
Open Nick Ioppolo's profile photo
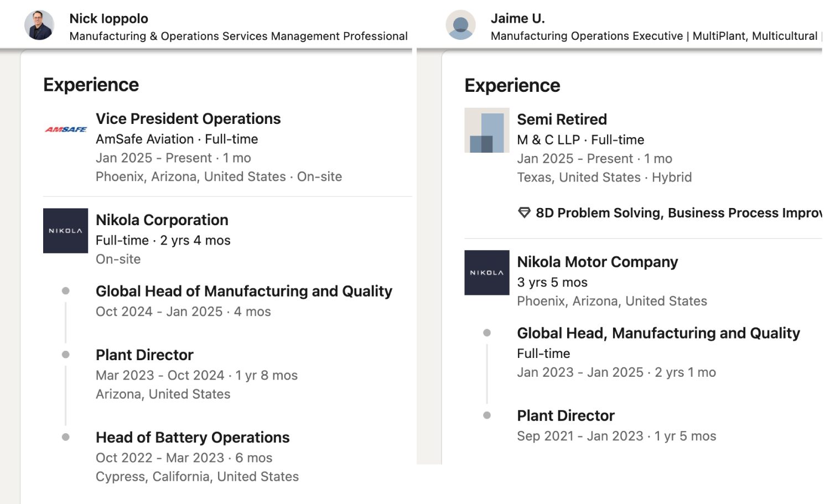click(x=39, y=25)
